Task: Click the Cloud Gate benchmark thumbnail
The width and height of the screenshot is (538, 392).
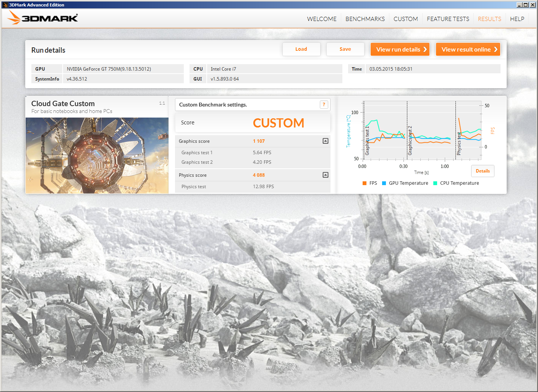Action: point(97,155)
